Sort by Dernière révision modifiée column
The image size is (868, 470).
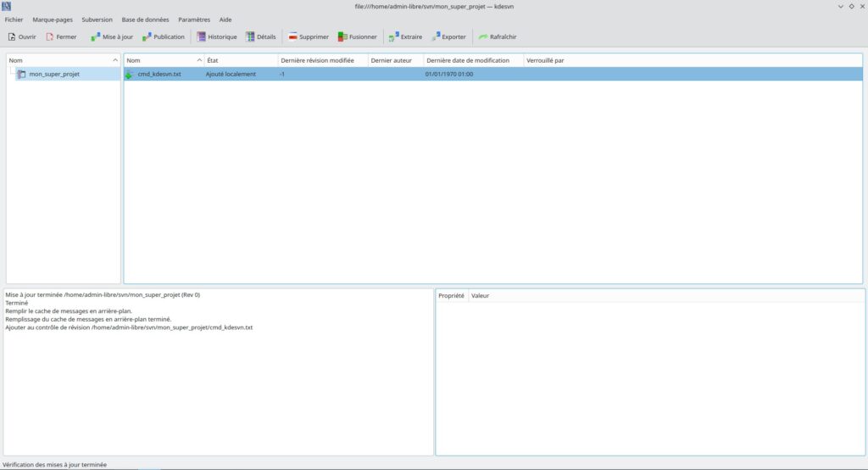click(x=323, y=60)
